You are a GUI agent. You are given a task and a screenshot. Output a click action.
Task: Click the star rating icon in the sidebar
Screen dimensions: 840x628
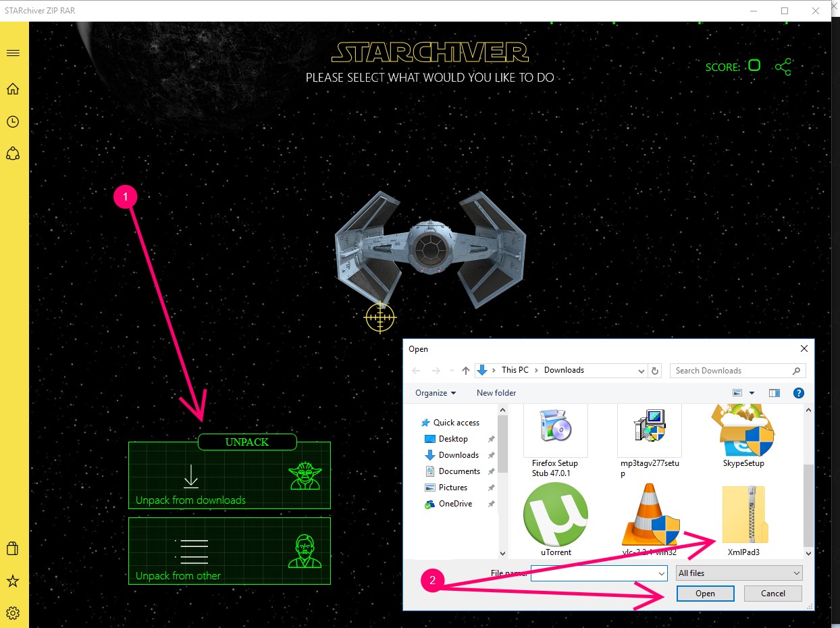(x=12, y=581)
